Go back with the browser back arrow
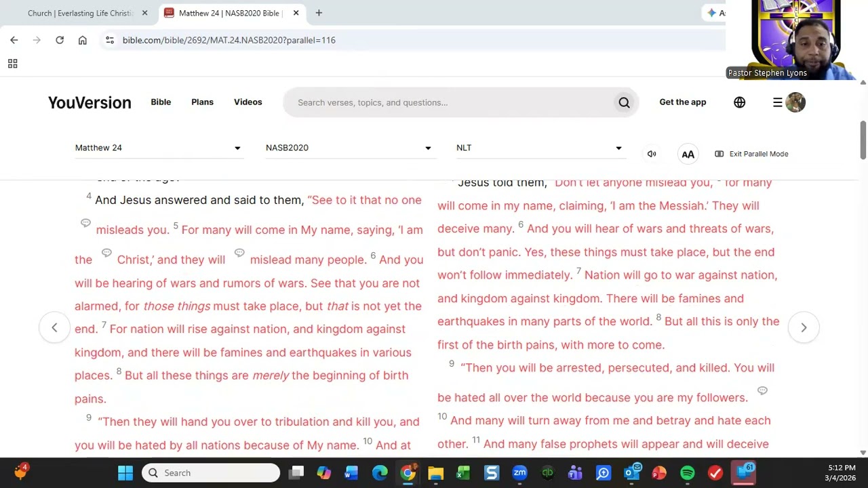Viewport: 868px width, 488px height. point(14,40)
